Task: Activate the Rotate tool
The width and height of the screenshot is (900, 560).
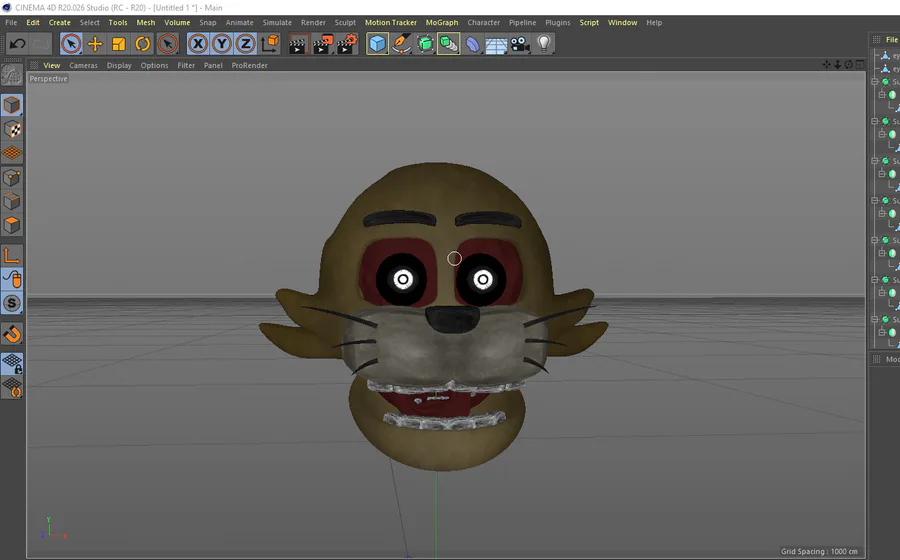Action: point(143,44)
